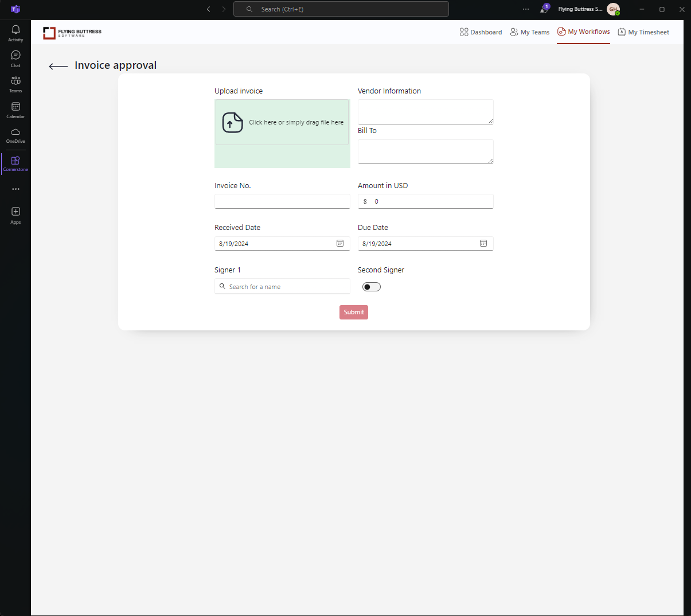
Task: Open the Received Date calendar picker
Action: [340, 244]
